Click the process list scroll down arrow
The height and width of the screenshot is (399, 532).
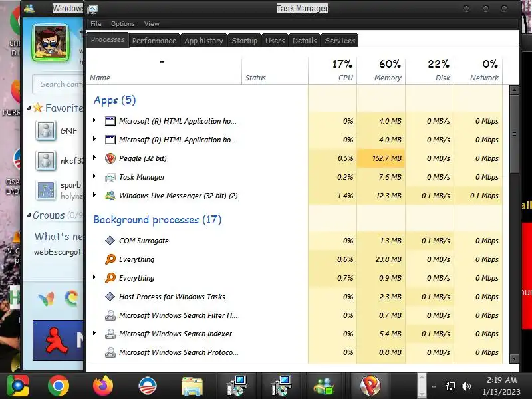click(x=514, y=358)
